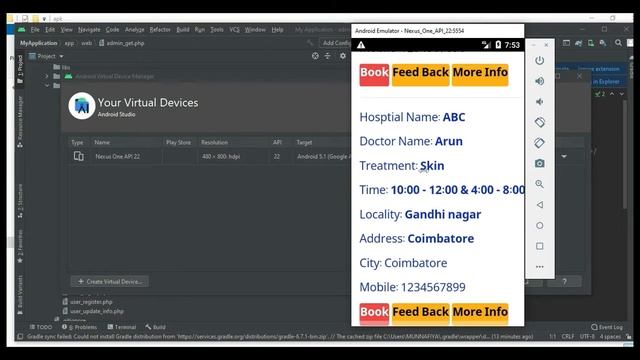Click Create Virtual Device button

coord(110,282)
